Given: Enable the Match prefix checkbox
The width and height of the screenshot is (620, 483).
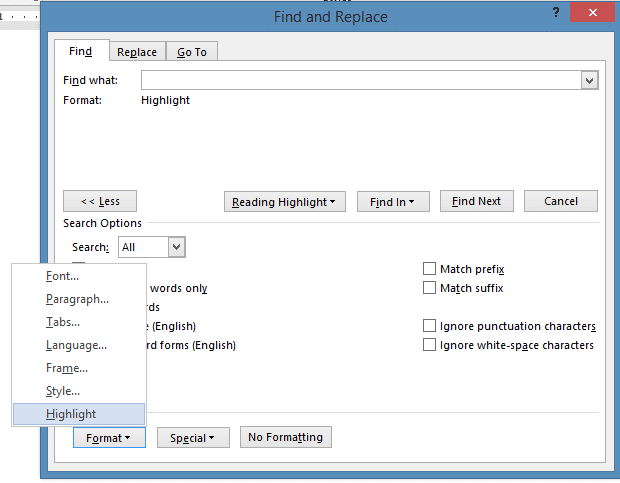Looking at the screenshot, I should coord(430,269).
